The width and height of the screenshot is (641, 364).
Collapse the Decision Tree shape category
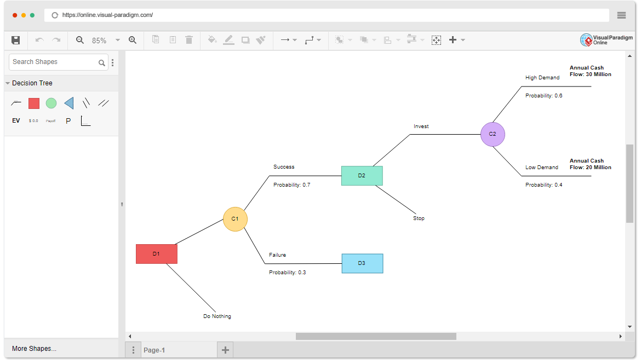pyautogui.click(x=8, y=83)
